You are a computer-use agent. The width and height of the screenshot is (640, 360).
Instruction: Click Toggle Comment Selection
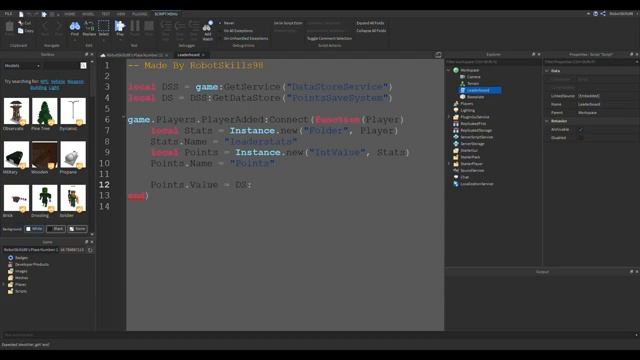pos(329,38)
